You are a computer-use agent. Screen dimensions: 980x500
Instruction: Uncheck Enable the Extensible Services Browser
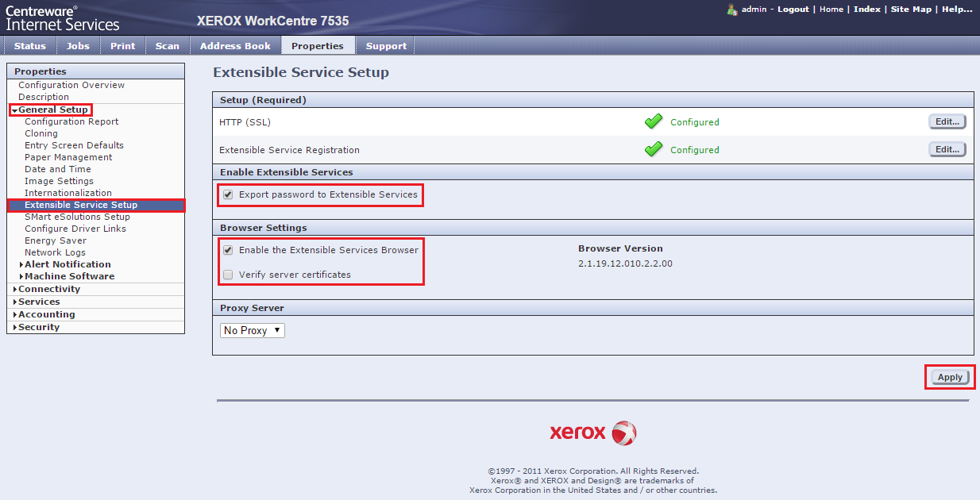point(229,250)
